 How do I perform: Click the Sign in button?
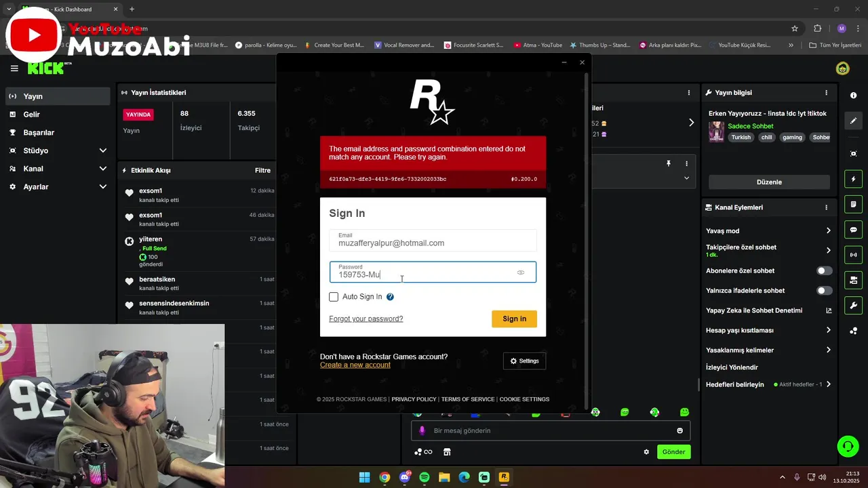514,319
